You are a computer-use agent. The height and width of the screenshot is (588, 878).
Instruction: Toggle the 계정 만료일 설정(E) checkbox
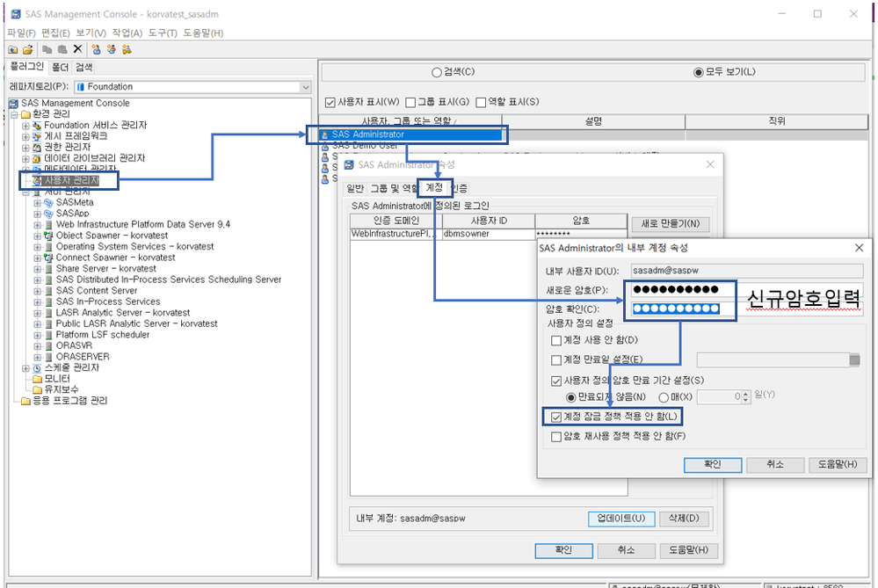(556, 359)
